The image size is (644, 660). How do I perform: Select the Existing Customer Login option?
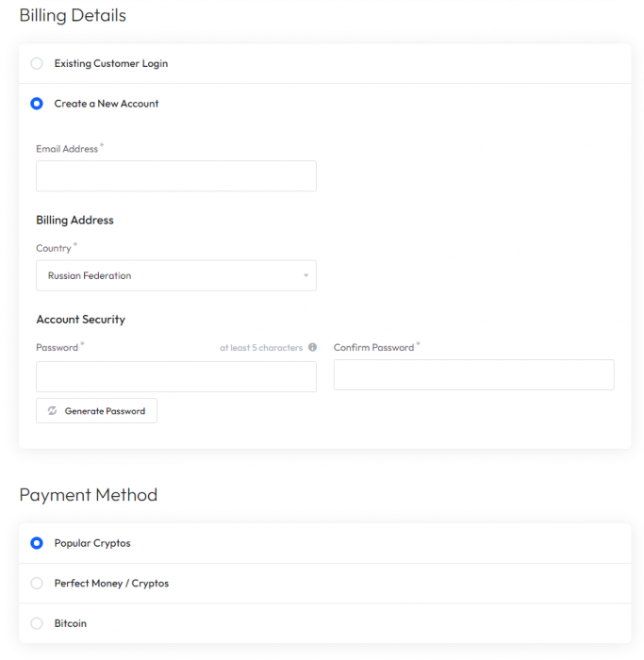click(37, 64)
